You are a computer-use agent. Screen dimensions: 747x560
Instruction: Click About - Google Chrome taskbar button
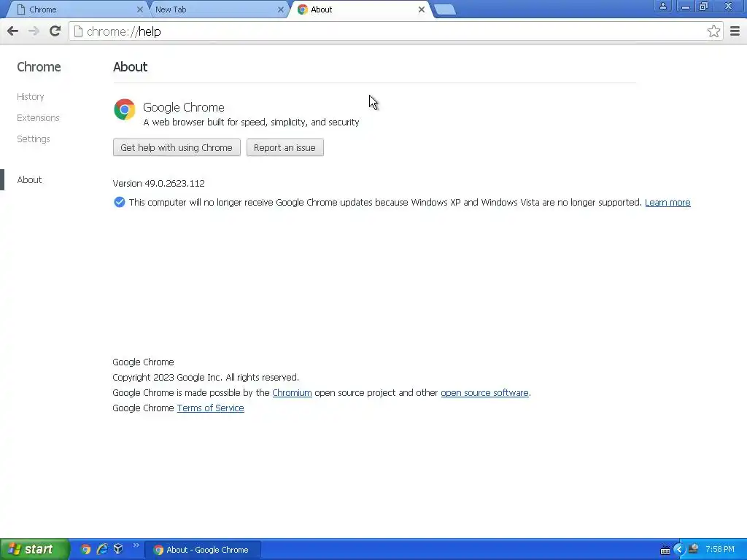(x=203, y=550)
